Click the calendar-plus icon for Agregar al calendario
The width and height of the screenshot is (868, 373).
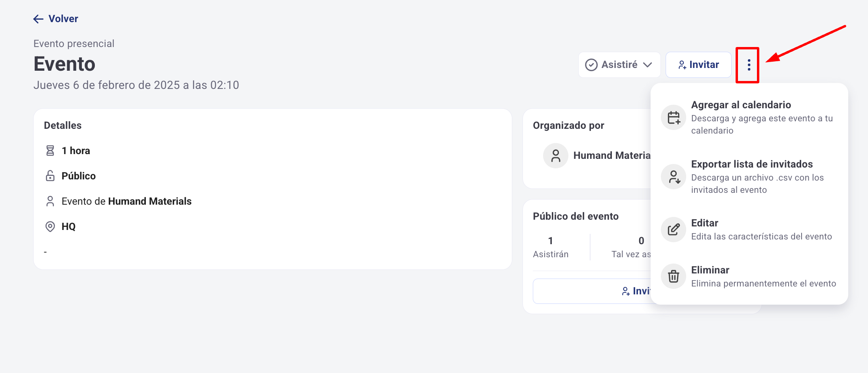coord(674,117)
